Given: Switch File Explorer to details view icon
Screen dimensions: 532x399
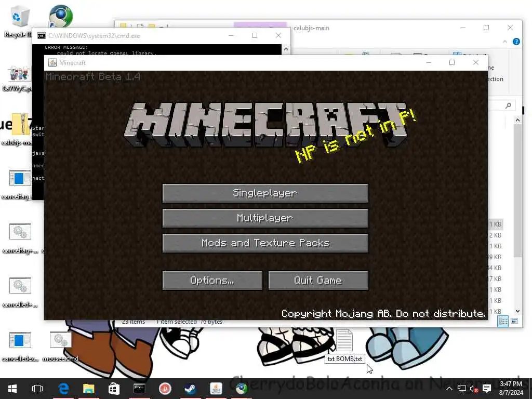Looking at the screenshot, I should (x=503, y=321).
